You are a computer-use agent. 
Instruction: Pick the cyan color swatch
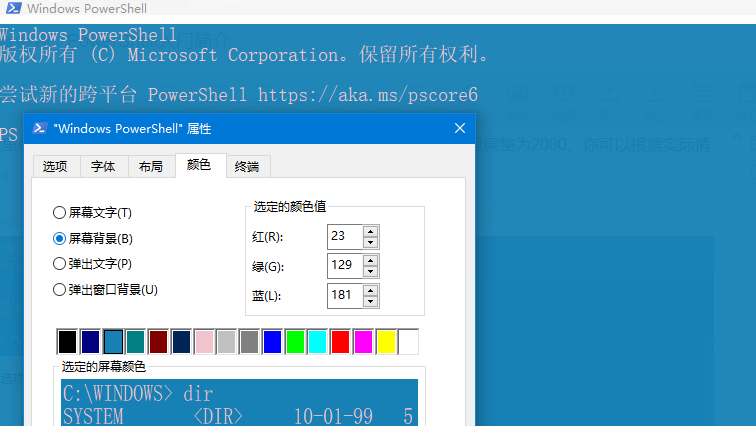pos(318,342)
